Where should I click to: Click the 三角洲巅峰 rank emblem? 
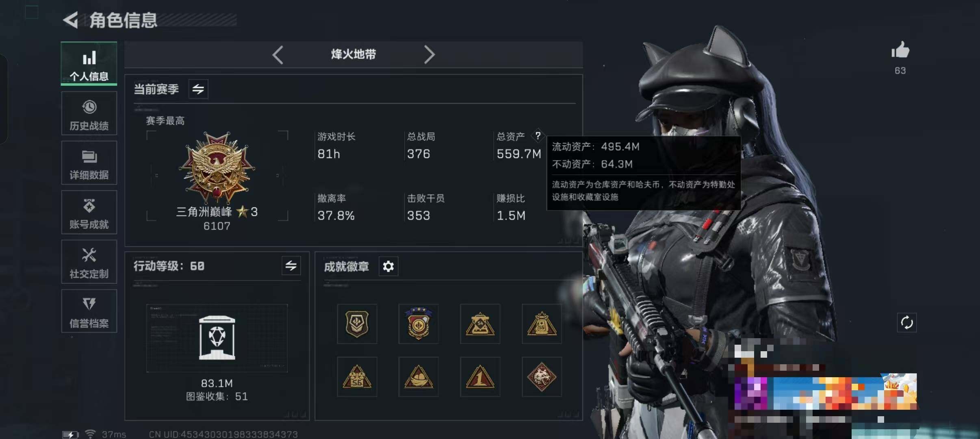pos(217,167)
